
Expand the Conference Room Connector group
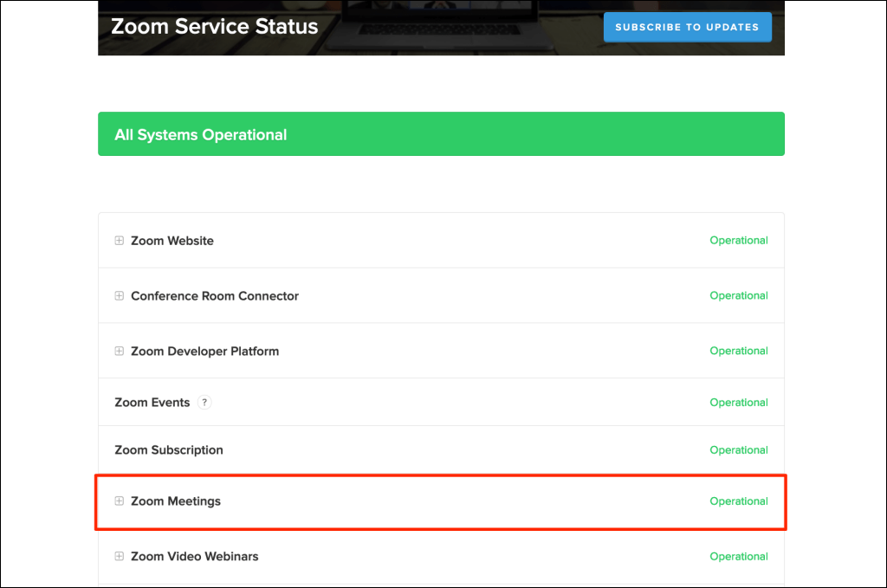(x=120, y=296)
